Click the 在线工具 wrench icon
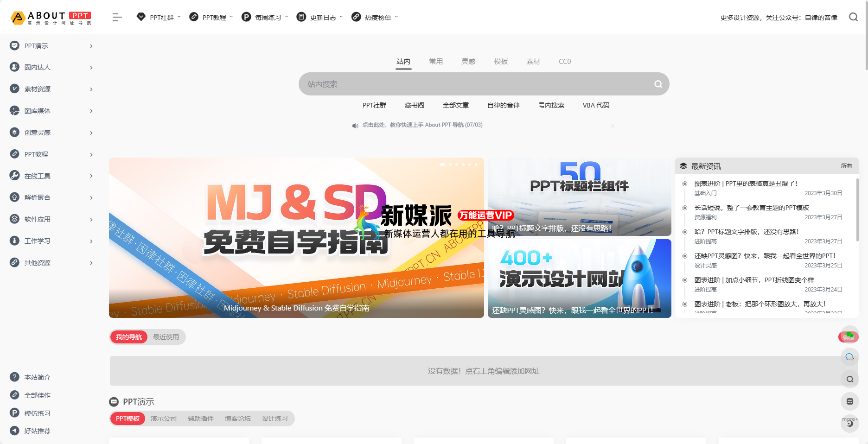The image size is (868, 444). point(15,176)
